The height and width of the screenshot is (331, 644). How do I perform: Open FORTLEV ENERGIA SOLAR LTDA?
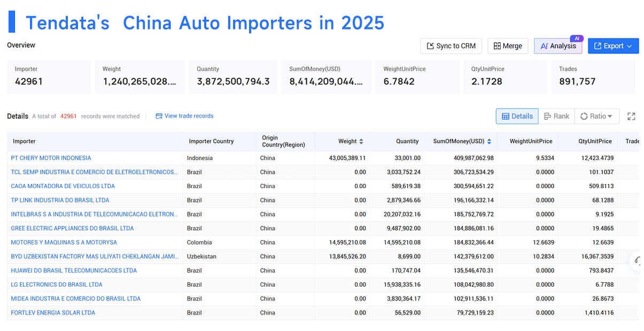(x=53, y=313)
